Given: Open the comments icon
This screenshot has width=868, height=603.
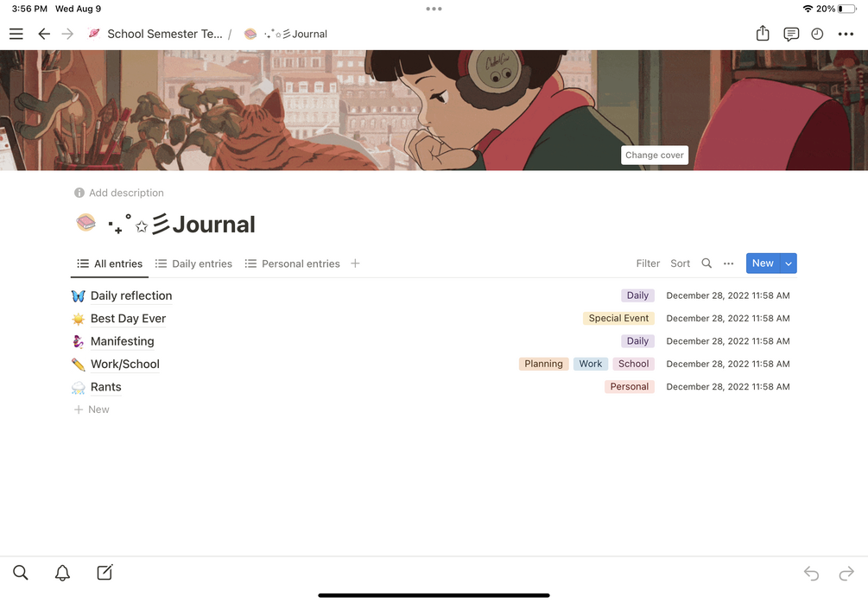Looking at the screenshot, I should tap(790, 35).
